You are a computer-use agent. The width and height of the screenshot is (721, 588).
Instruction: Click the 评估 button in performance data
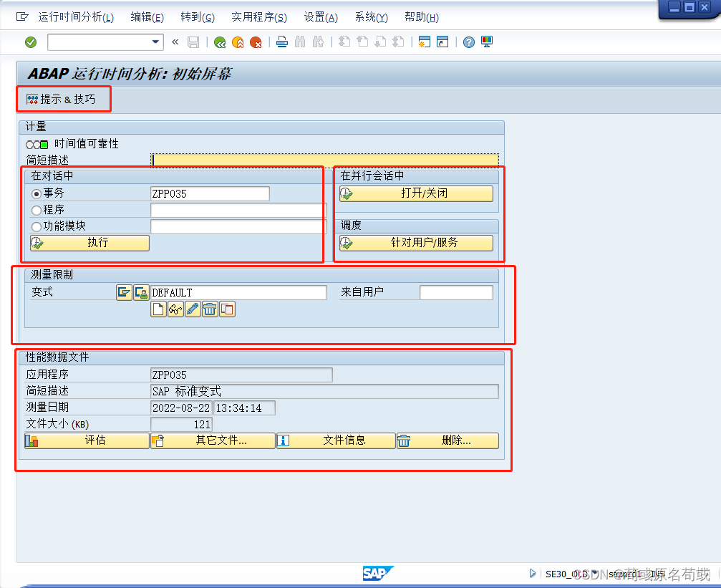(86, 440)
